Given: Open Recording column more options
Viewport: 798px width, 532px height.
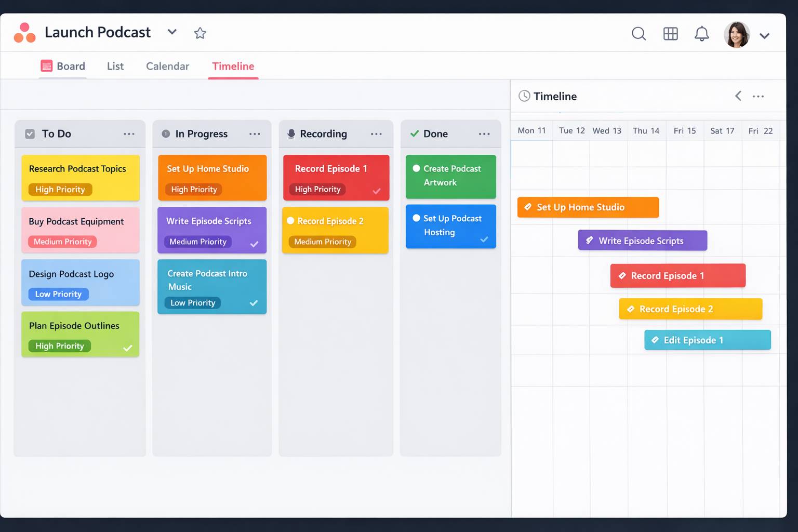Looking at the screenshot, I should point(376,134).
